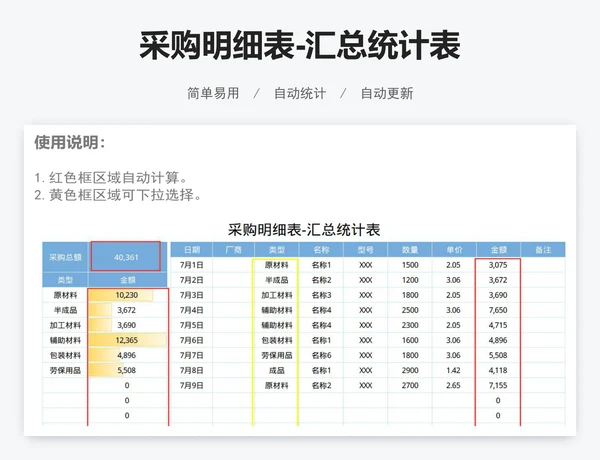Click instruction line 黄色框区域可下拉选择
This screenshot has height=460, width=600.
[118, 195]
